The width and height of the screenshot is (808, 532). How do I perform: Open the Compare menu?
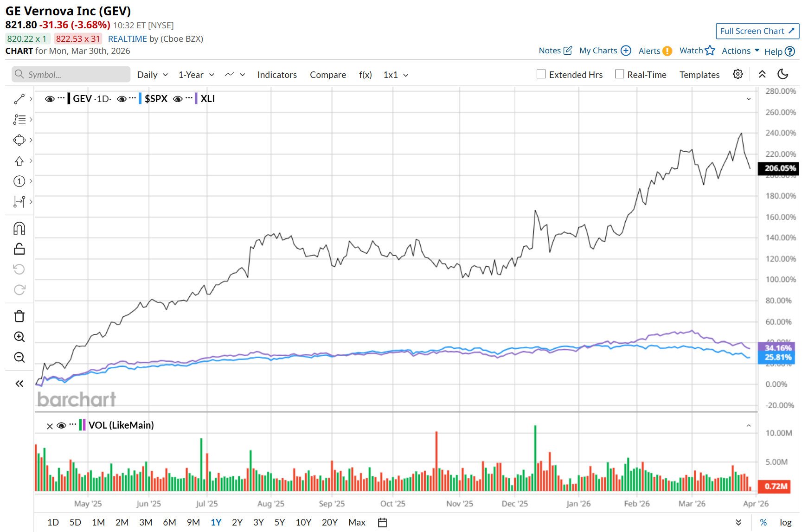click(328, 75)
